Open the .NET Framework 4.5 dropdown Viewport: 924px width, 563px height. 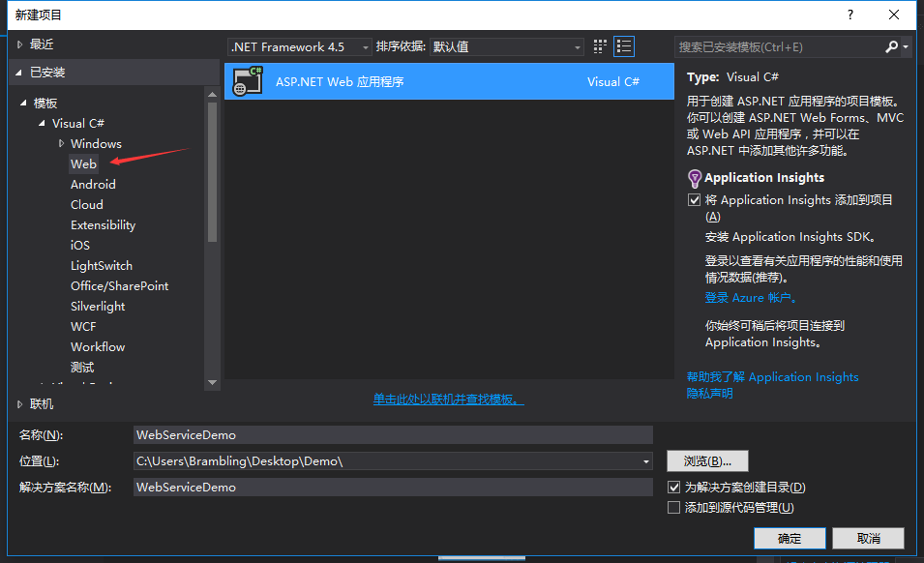(x=300, y=46)
